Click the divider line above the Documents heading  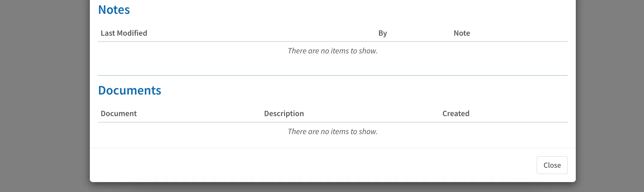(x=333, y=75)
